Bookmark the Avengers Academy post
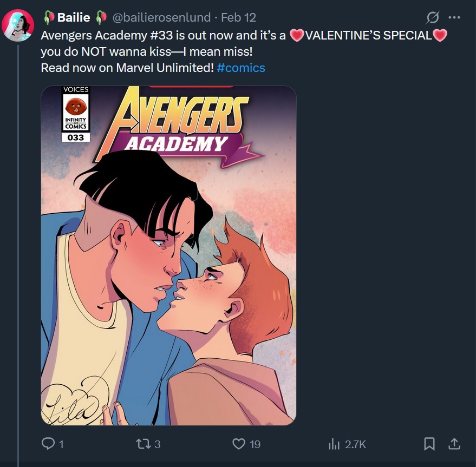Image resolution: width=476 pixels, height=467 pixels. tap(429, 444)
